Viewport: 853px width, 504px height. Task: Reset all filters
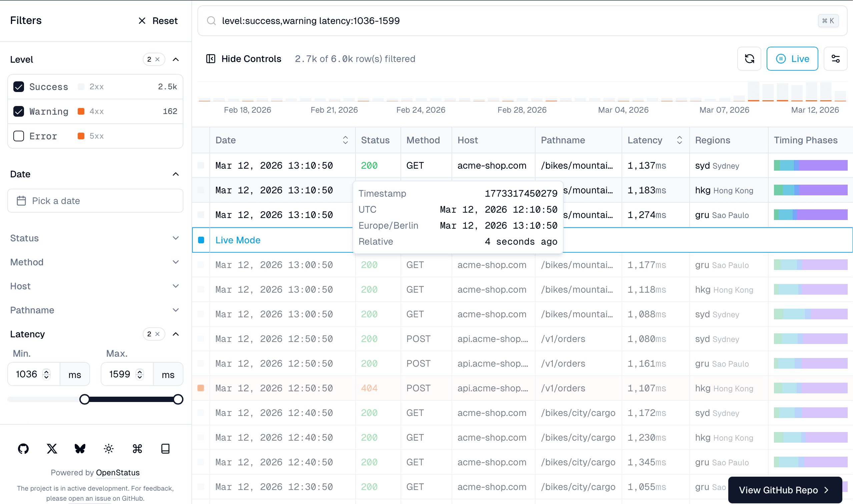click(x=157, y=20)
